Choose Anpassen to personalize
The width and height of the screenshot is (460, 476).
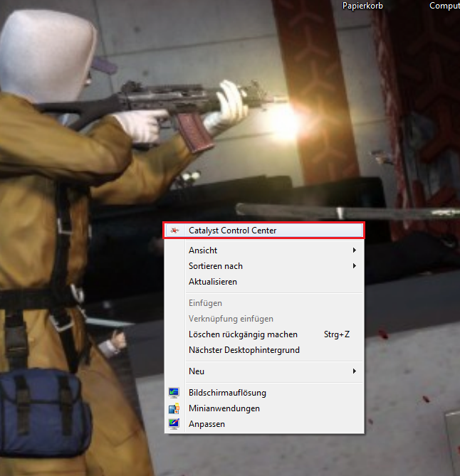263,424
